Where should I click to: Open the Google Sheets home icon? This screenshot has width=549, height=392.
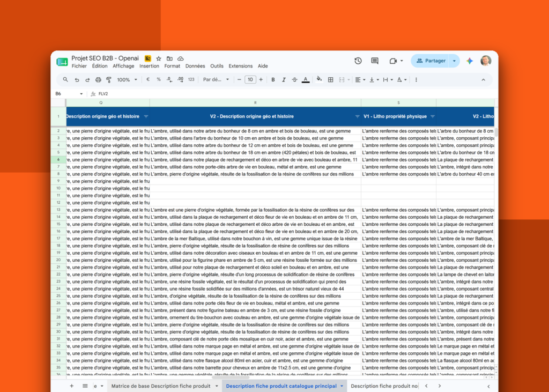(x=62, y=62)
